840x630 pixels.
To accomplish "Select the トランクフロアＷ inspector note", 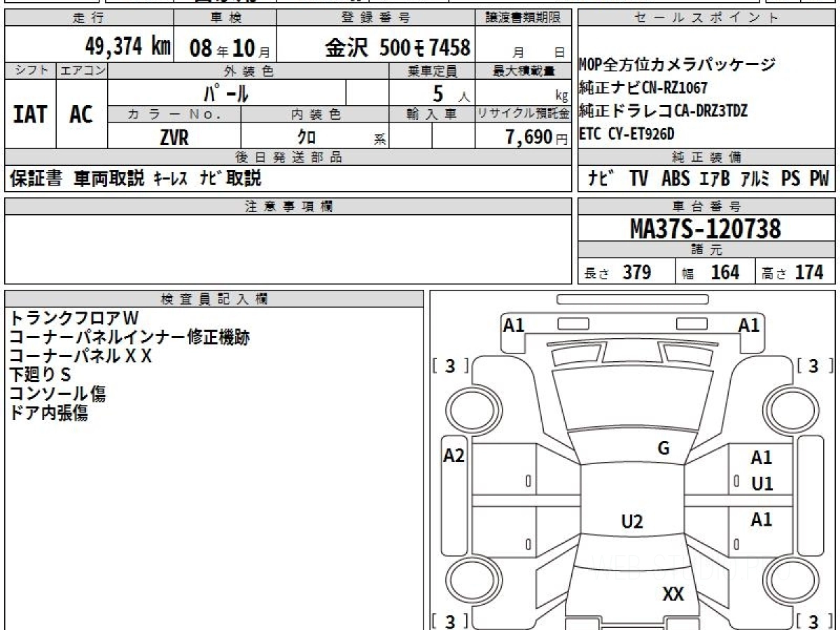I will click(x=75, y=318).
